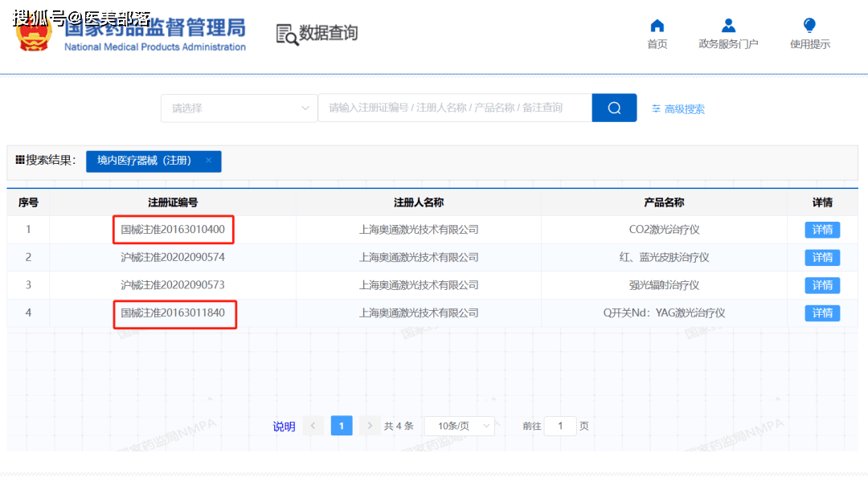The height and width of the screenshot is (482, 868).
Task: Click the 高级搜索 filter icon
Action: point(656,109)
